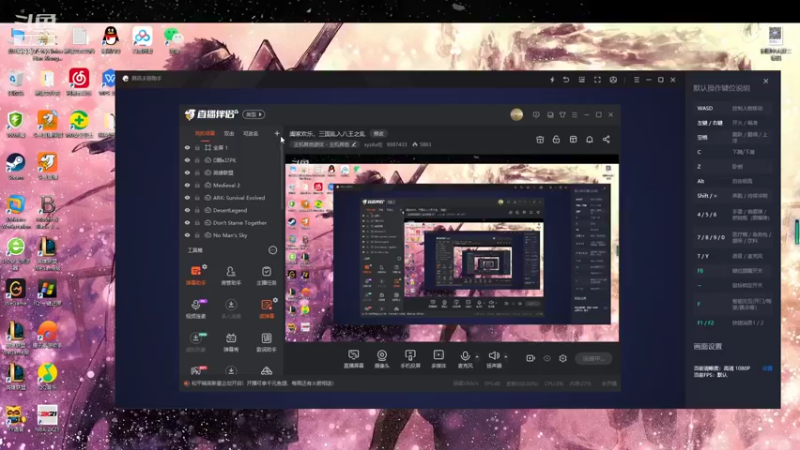Expand microphone volume arrow
Viewport: 800px width, 450px height.
[x=477, y=357]
